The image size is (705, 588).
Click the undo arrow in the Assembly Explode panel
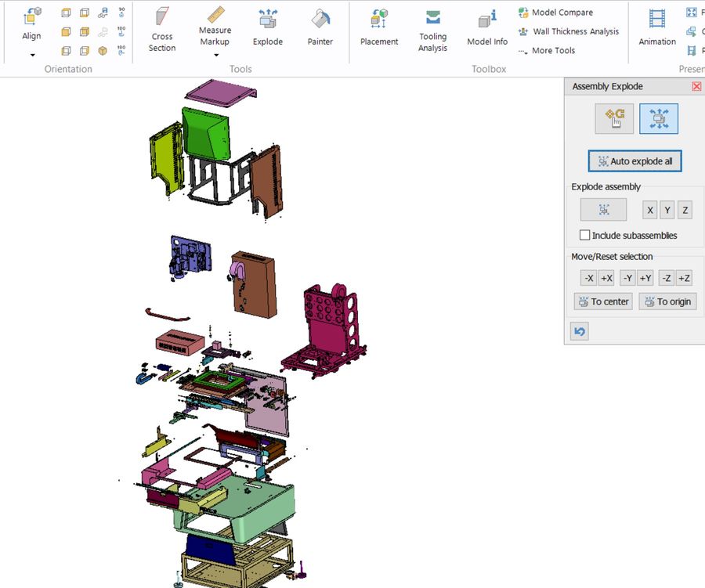pyautogui.click(x=580, y=331)
